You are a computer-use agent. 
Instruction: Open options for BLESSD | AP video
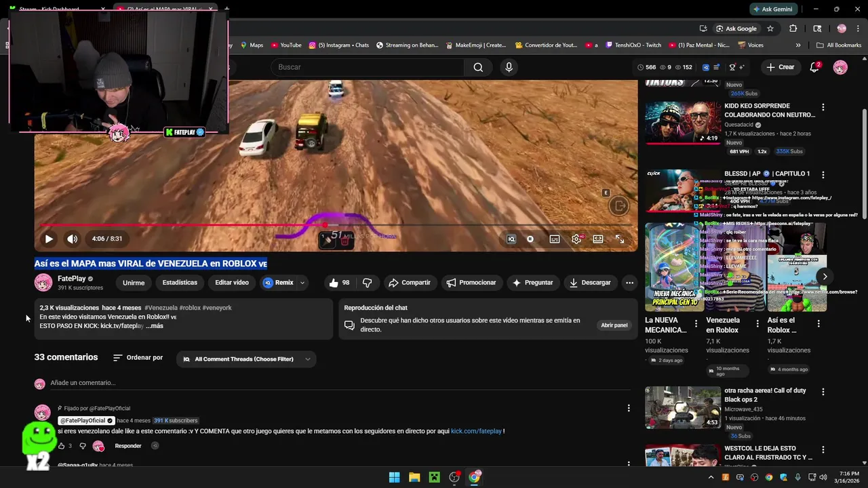pos(823,175)
